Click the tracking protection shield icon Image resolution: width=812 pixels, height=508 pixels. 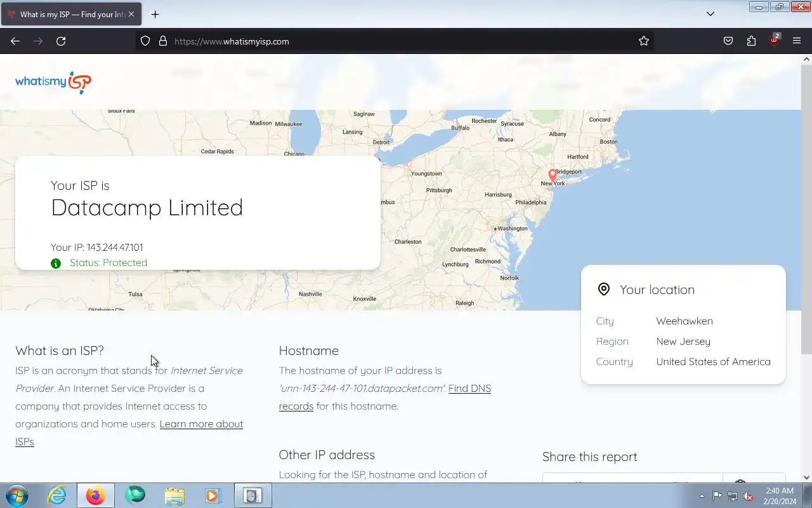(145, 41)
